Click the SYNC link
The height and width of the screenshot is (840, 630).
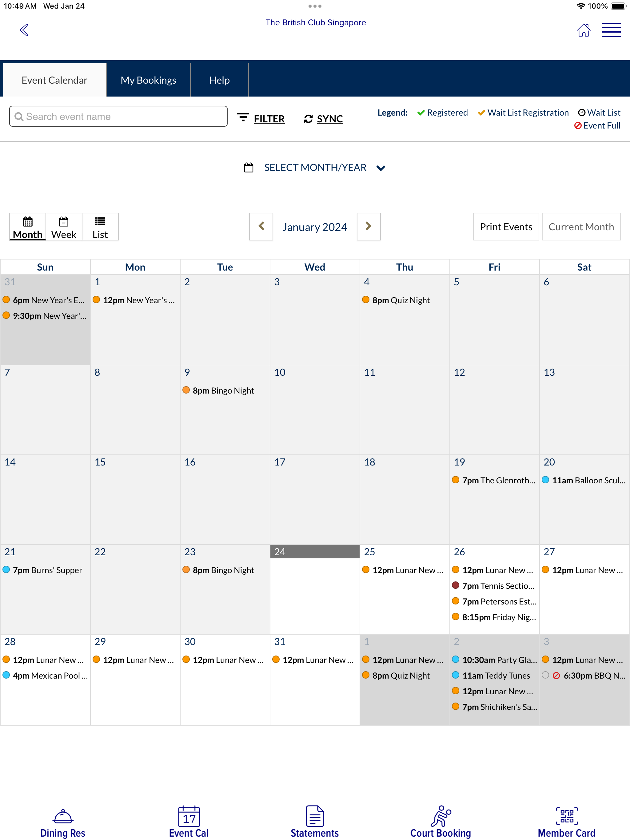point(330,119)
